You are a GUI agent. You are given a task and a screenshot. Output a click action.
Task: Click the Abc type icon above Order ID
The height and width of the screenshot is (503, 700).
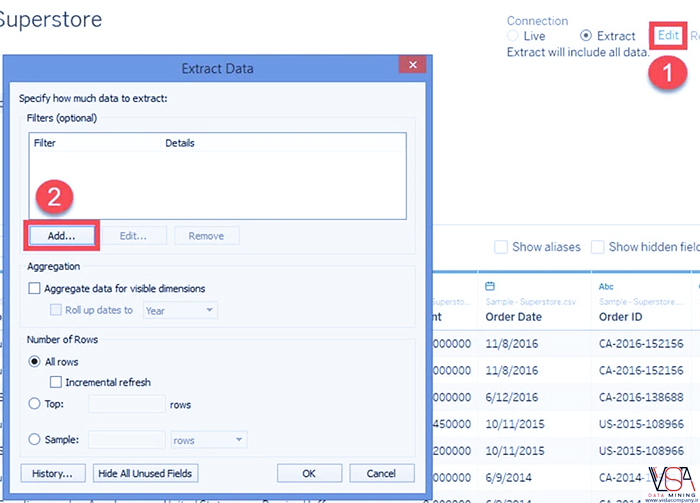pos(606,286)
